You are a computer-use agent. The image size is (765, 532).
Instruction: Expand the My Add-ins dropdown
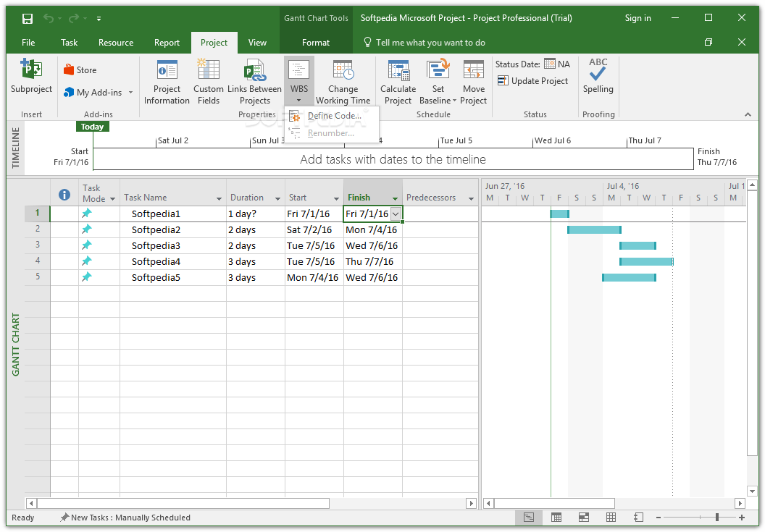point(130,92)
